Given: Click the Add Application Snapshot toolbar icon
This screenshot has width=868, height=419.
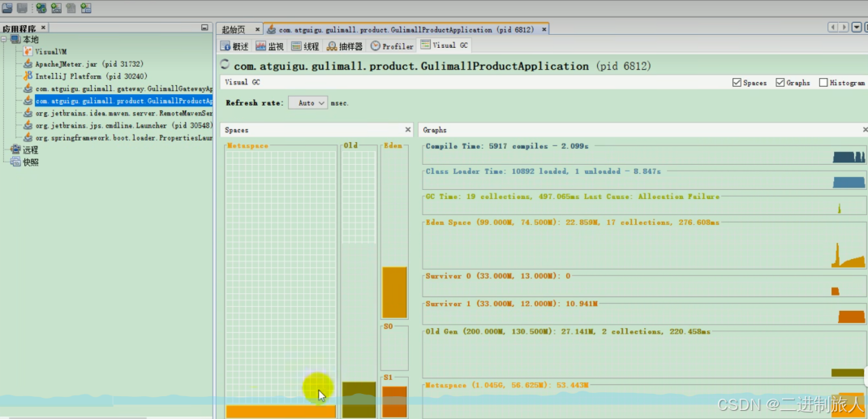Looking at the screenshot, I should (86, 8).
